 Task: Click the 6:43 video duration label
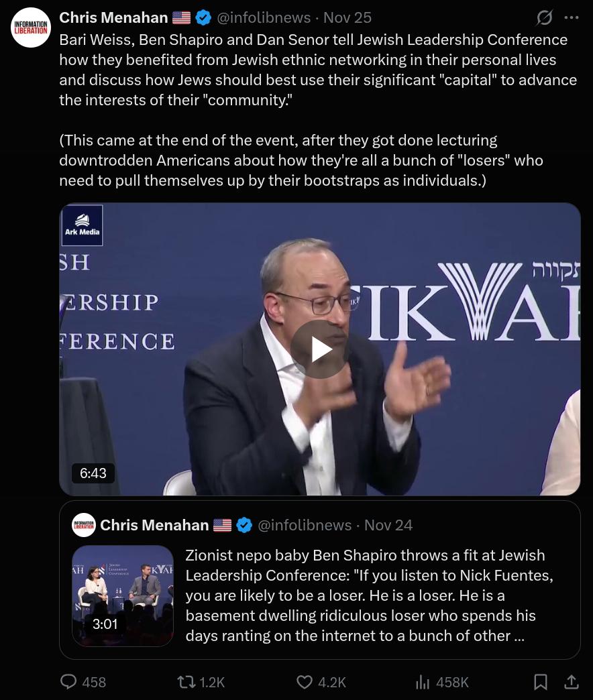click(93, 473)
